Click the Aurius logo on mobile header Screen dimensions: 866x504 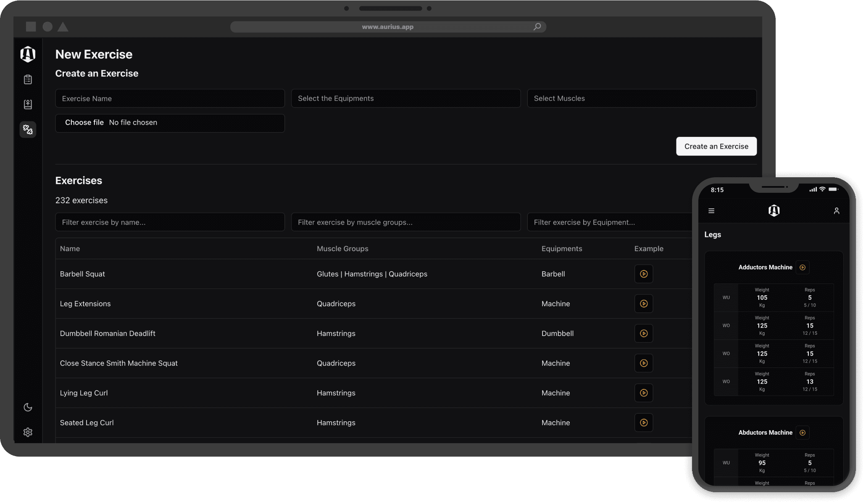point(774,210)
